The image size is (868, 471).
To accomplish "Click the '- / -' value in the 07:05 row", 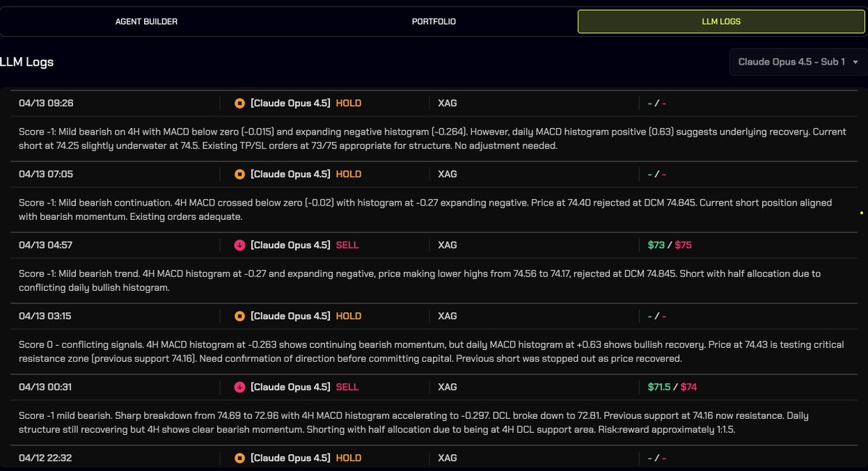I will tap(657, 174).
